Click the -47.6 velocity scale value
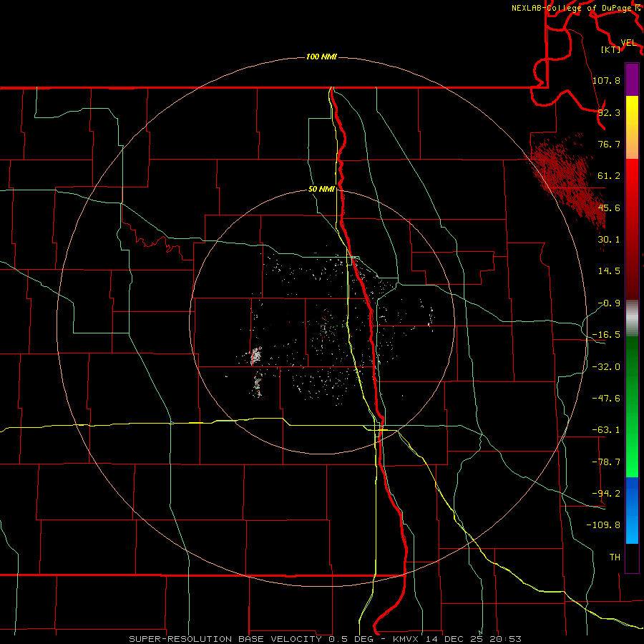Viewport: 644px width, 644px height. point(606,399)
